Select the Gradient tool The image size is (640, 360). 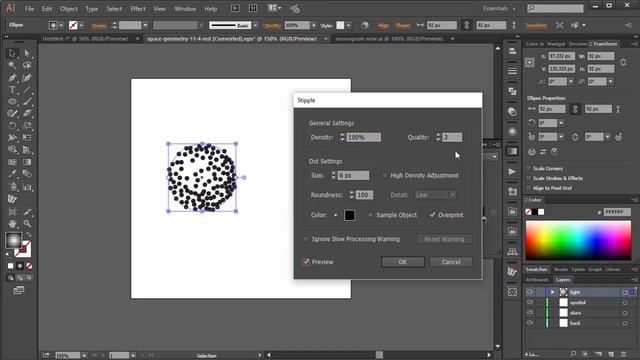point(27,162)
